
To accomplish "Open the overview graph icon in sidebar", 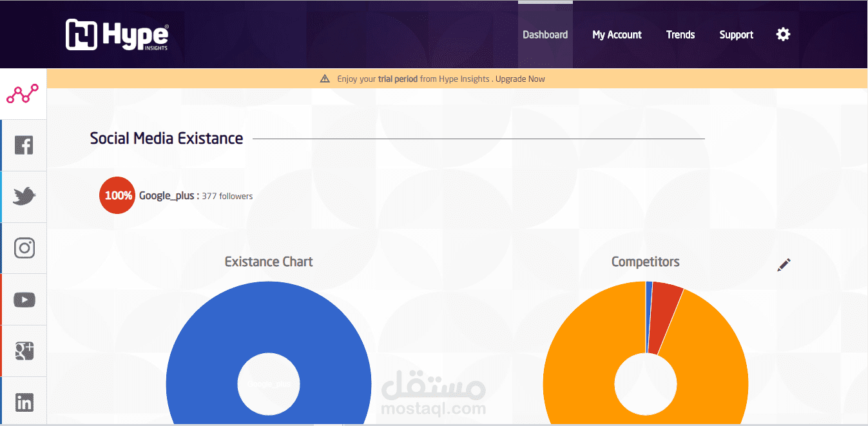I will pyautogui.click(x=23, y=94).
